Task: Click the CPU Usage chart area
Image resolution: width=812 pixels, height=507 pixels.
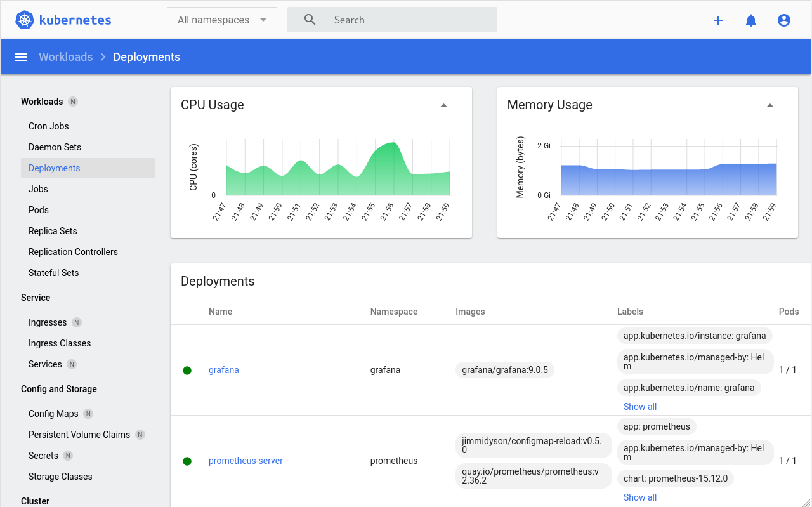Action: (338, 168)
